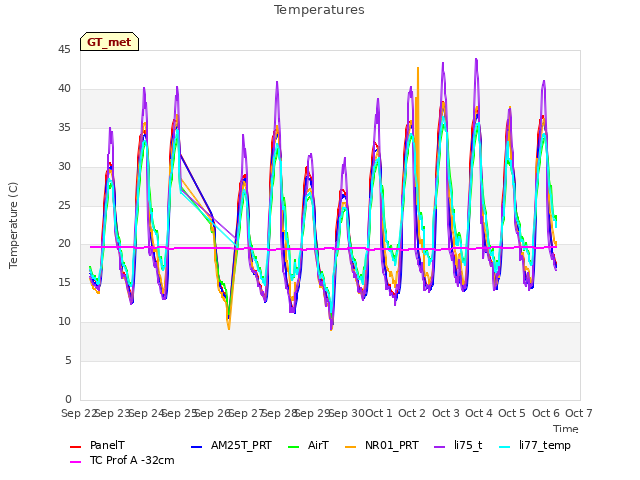
Task: Click the 35 y-axis tick label
Action: (x=64, y=128)
